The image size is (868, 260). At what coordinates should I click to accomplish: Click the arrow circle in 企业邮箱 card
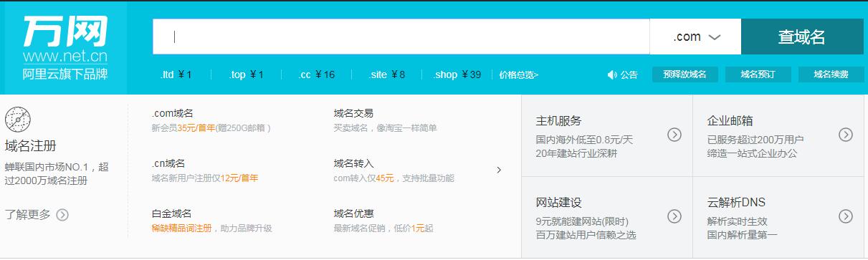click(846, 134)
